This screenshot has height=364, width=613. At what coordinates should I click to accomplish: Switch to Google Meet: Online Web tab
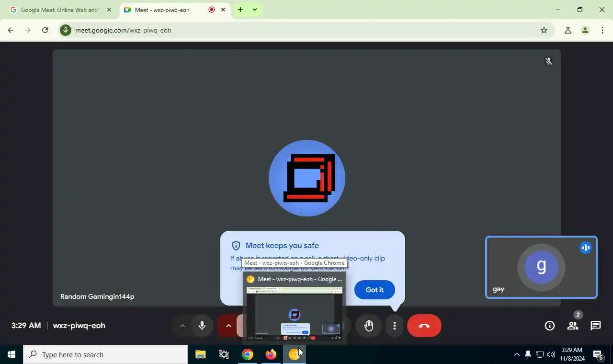pos(60,10)
